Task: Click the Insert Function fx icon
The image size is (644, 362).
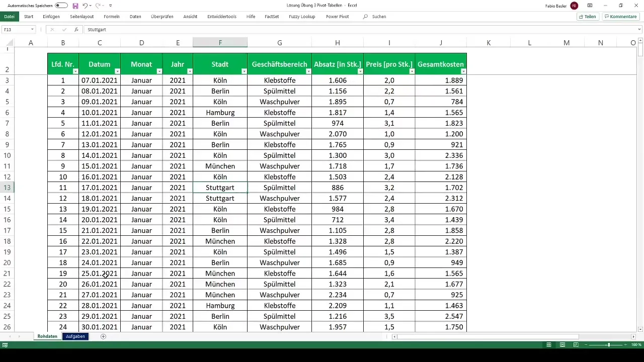Action: [76, 30]
